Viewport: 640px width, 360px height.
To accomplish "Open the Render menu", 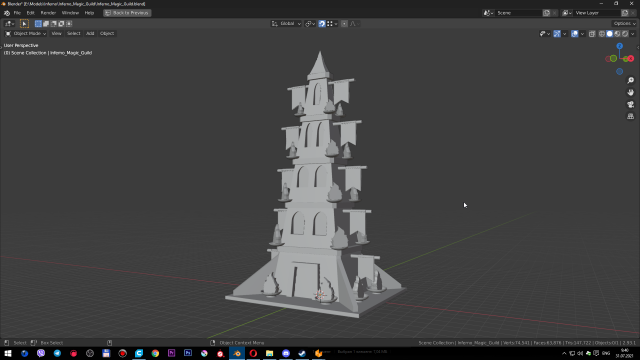I will pos(48,13).
